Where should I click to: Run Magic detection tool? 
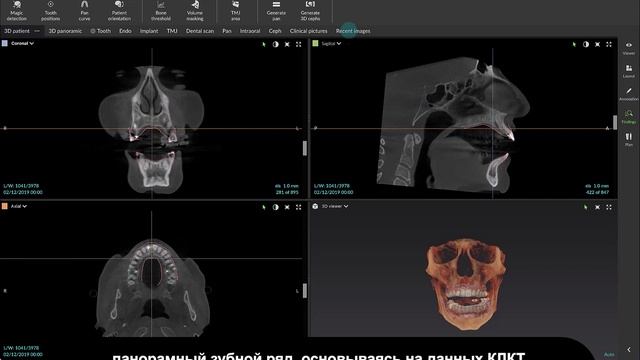click(x=17, y=11)
